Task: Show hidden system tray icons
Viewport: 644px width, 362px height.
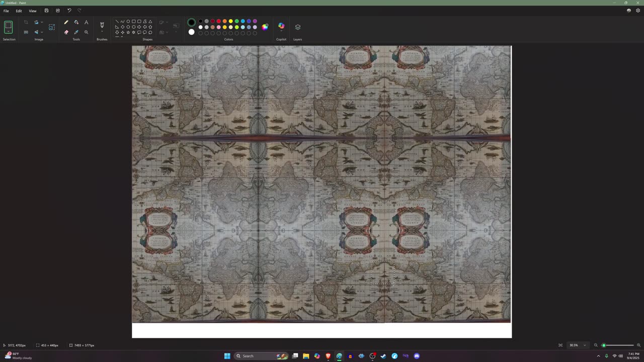Action: [x=598, y=356]
